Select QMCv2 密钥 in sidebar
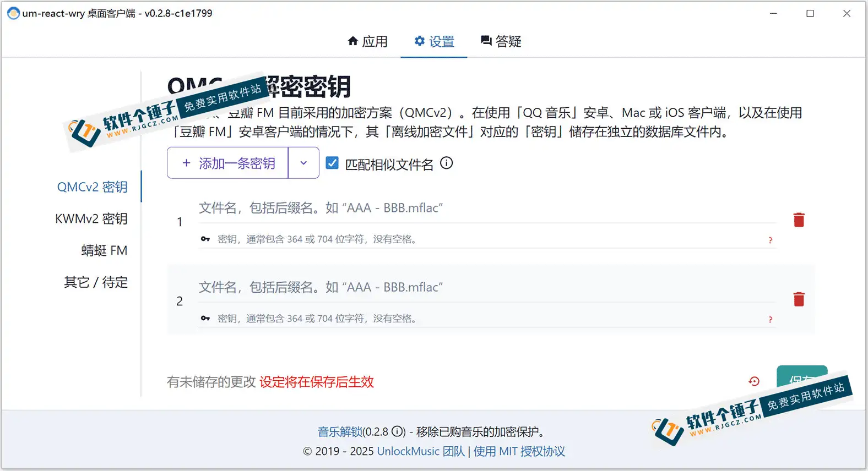 [93, 187]
